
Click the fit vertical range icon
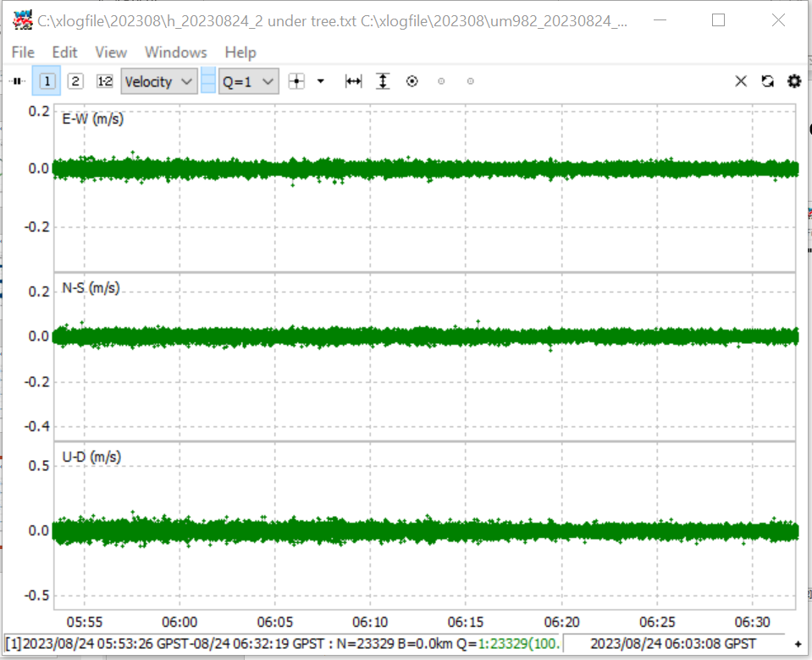(x=383, y=81)
